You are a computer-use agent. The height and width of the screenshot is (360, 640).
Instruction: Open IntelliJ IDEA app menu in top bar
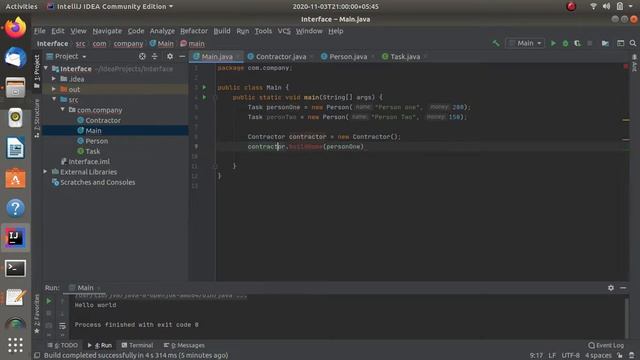[110, 7]
